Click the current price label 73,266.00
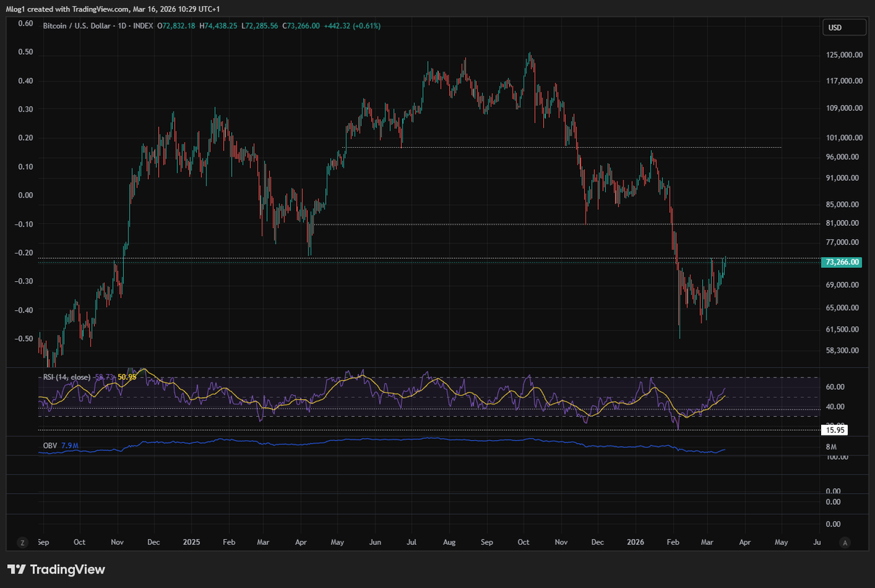875x588 pixels. [x=842, y=262]
